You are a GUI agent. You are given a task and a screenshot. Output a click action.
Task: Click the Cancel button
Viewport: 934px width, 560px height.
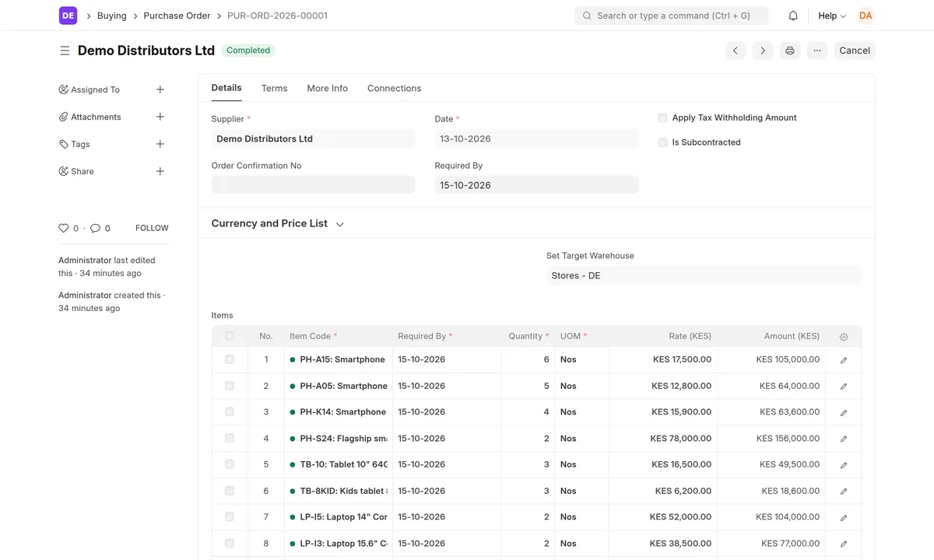coord(855,51)
